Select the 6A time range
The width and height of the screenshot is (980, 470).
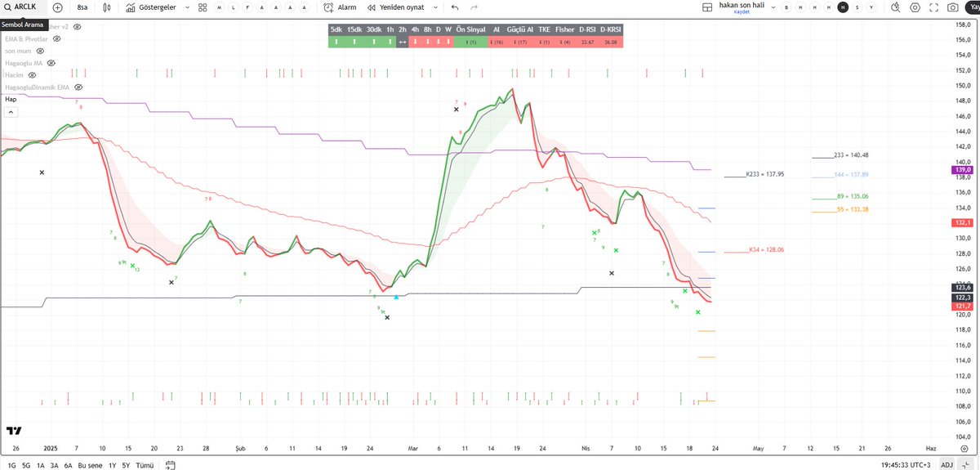tap(69, 465)
